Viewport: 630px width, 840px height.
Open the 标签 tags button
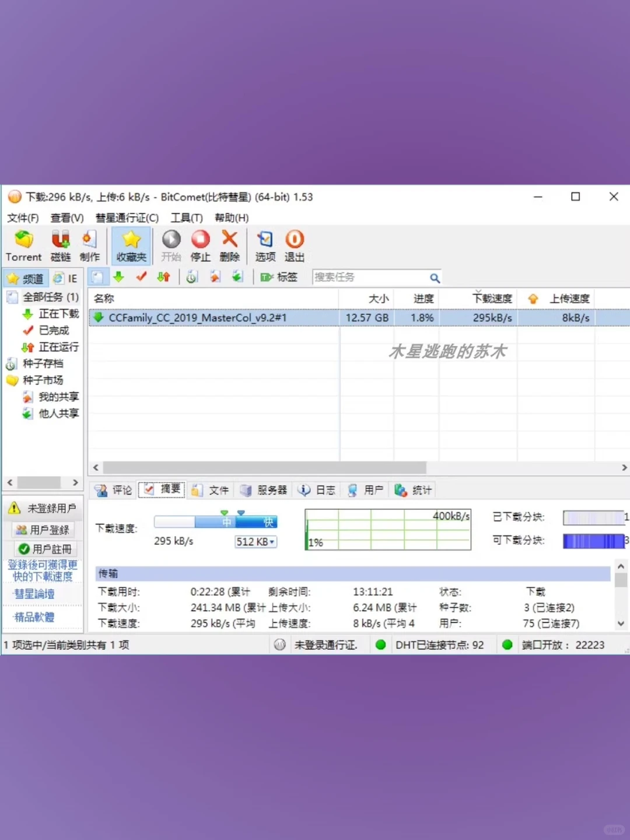click(x=279, y=277)
